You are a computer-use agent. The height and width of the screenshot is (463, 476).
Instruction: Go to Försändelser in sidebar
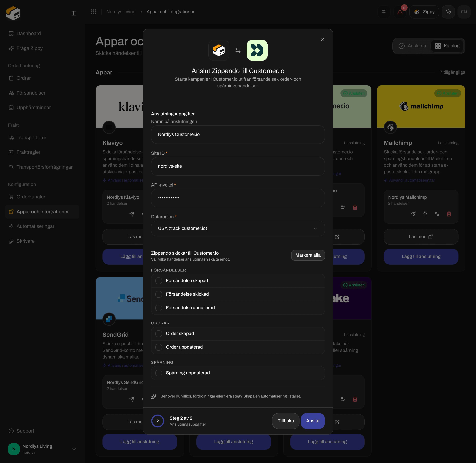click(x=42, y=93)
